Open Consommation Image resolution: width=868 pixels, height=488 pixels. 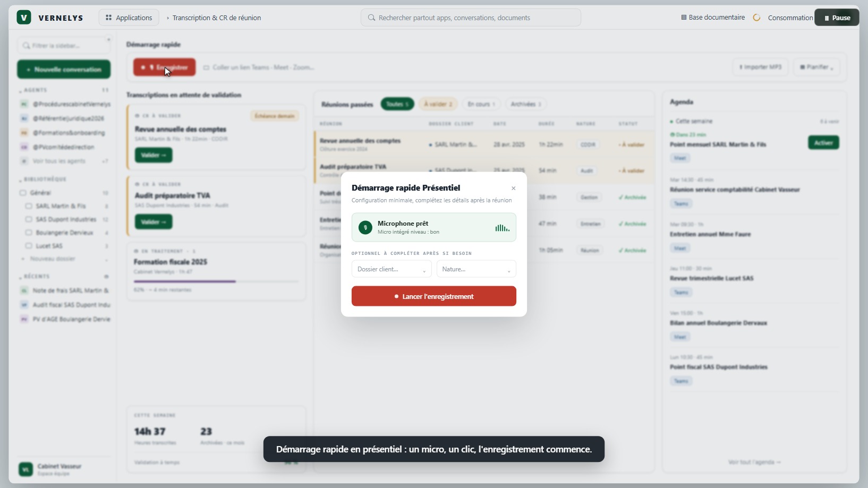(x=790, y=18)
